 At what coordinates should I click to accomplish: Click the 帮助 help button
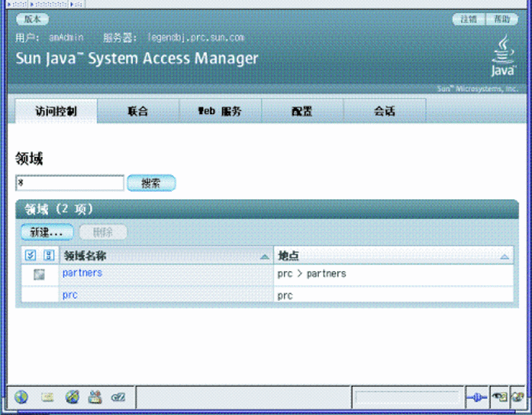502,19
